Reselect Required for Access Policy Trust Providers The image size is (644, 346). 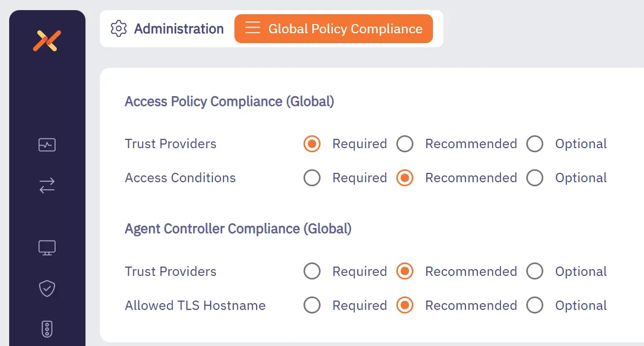coord(312,144)
